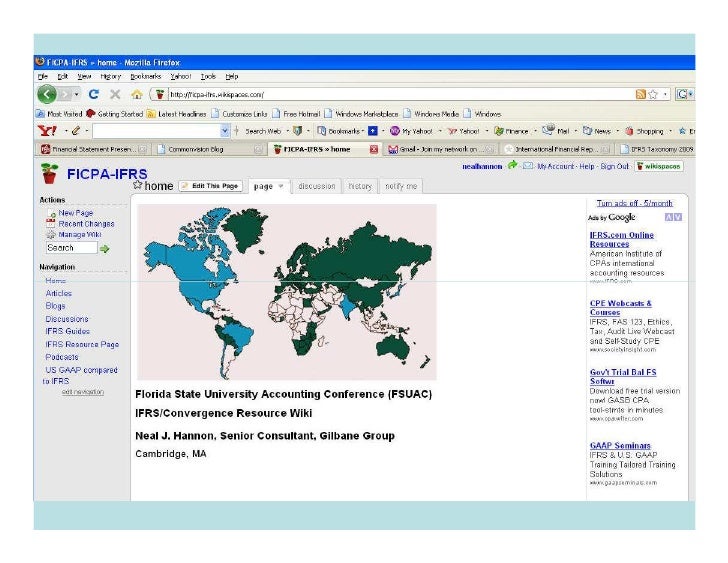Expand the back/forward history dropdown arrow
The width and height of the screenshot is (728, 563).
[x=76, y=95]
